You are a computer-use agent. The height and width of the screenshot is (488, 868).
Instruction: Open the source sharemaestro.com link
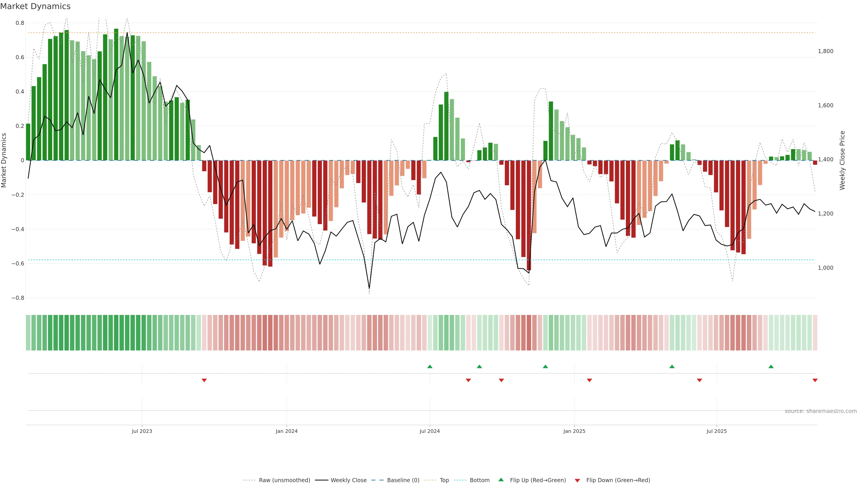821,411
